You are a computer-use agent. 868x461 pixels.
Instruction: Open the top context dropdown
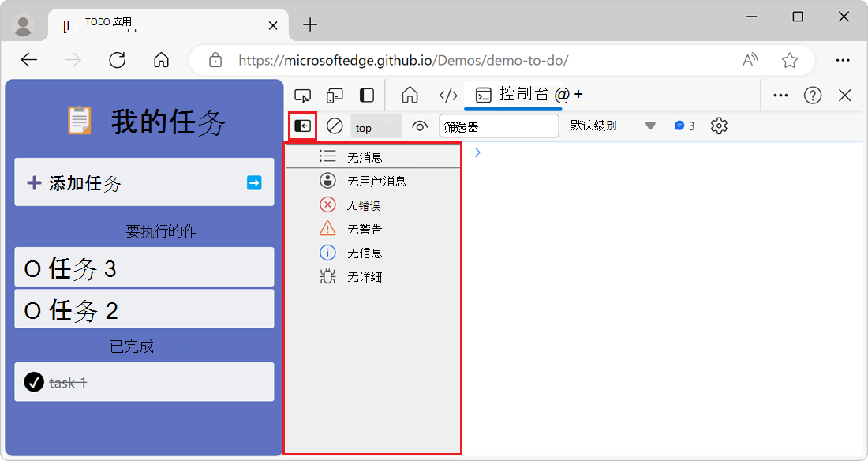376,126
